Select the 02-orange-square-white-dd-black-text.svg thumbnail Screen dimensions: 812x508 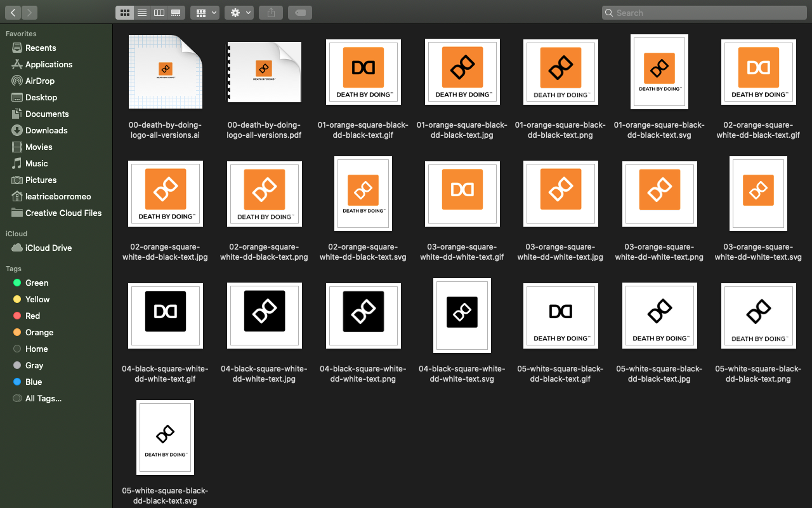(x=363, y=194)
